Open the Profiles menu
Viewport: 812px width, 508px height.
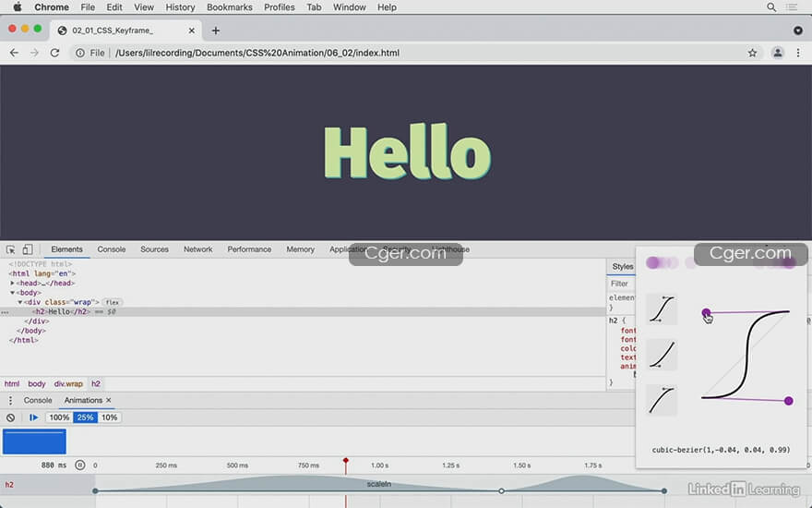[279, 7]
